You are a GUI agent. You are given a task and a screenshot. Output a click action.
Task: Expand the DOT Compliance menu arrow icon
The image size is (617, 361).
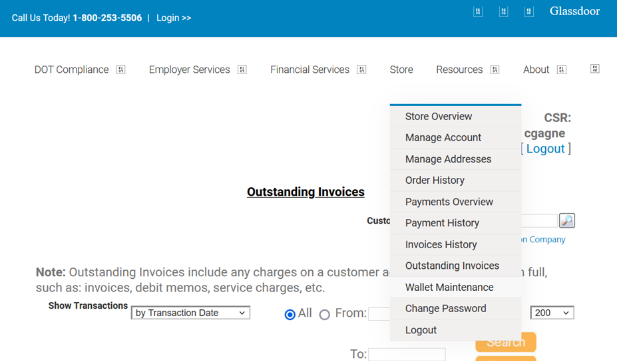pos(120,70)
